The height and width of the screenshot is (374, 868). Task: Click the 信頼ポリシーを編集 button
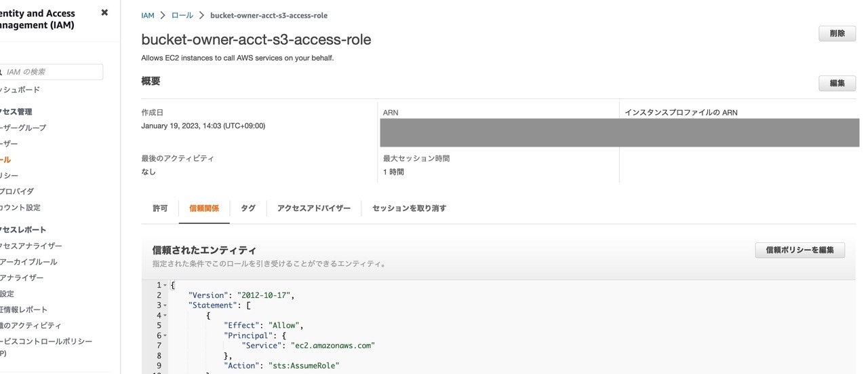click(800, 250)
